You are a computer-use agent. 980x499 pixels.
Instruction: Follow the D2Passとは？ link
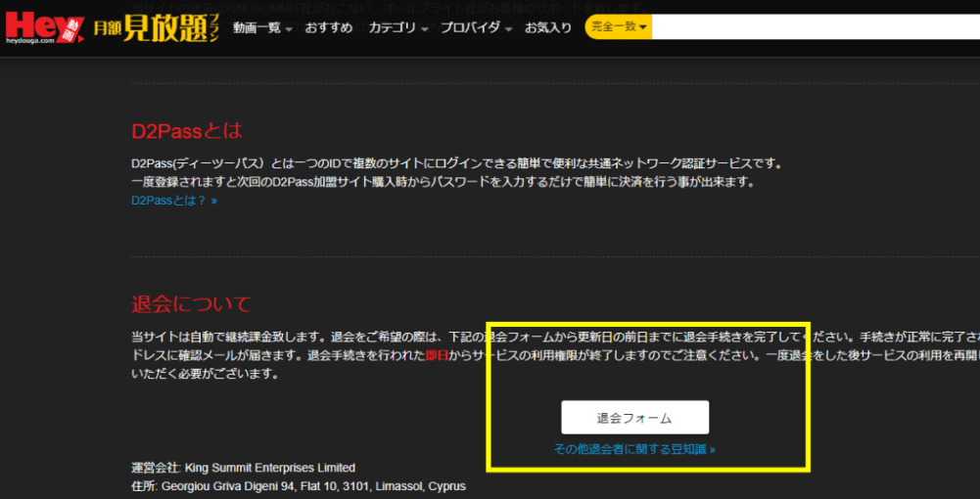[x=174, y=202]
